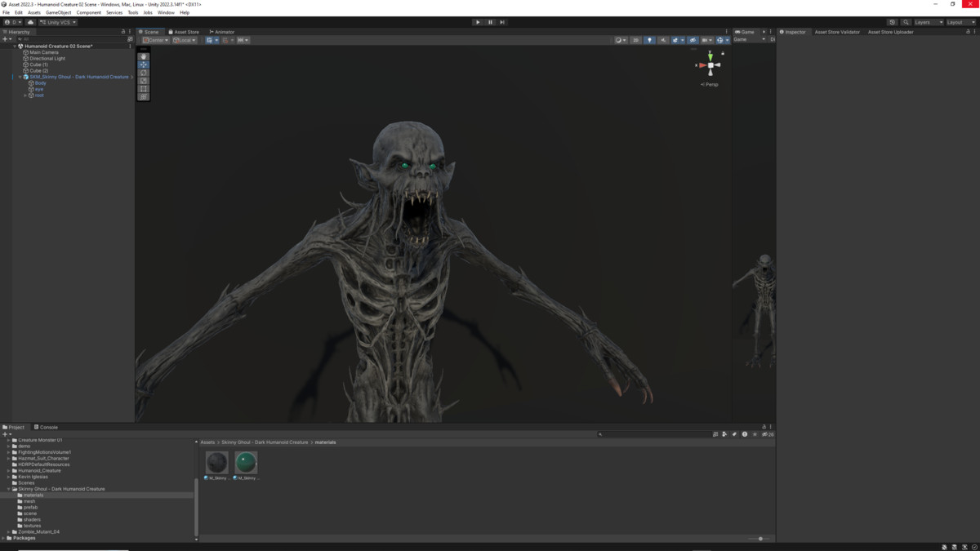980x551 pixels.
Task: Select the Scale tool
Action: (x=144, y=81)
